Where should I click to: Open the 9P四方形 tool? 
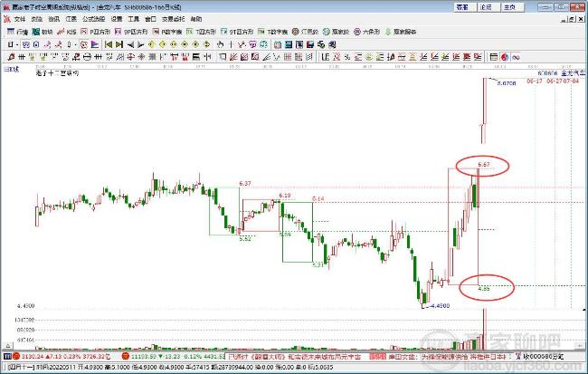click(x=131, y=32)
